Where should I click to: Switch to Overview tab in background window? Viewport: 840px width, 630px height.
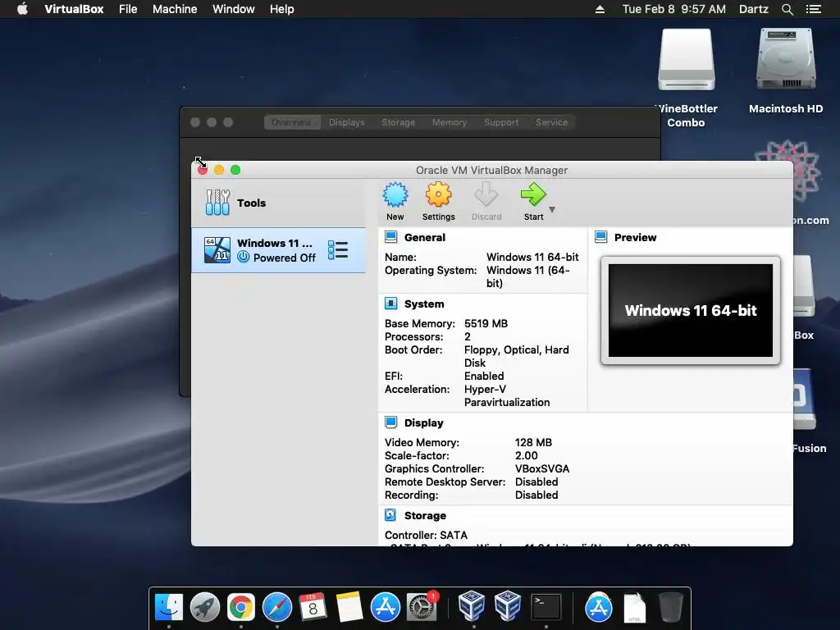291,122
